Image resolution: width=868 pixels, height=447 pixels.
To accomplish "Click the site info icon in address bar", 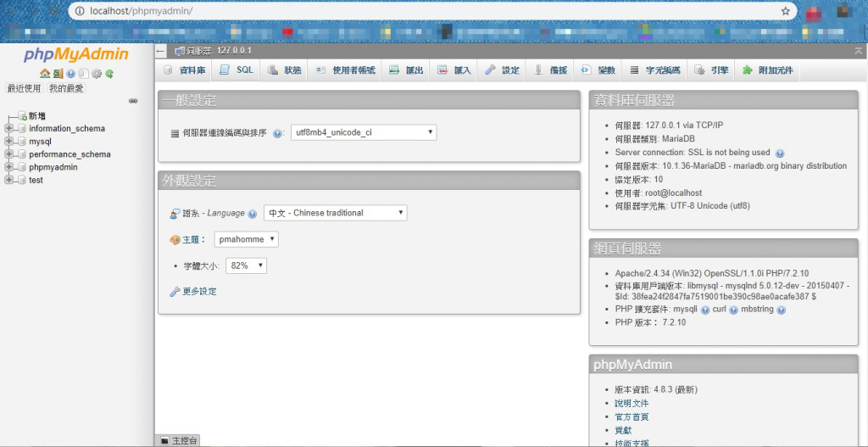I will click(x=79, y=11).
